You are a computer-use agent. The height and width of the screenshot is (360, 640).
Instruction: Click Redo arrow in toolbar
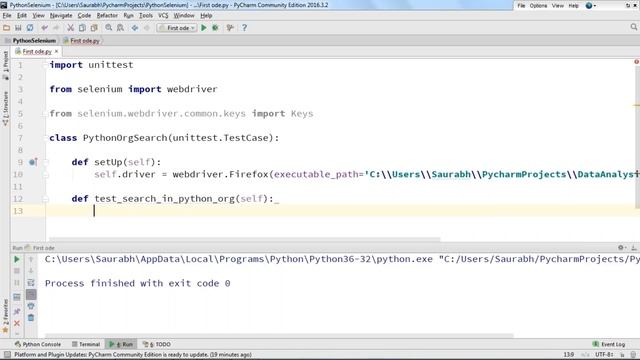click(x=56, y=28)
